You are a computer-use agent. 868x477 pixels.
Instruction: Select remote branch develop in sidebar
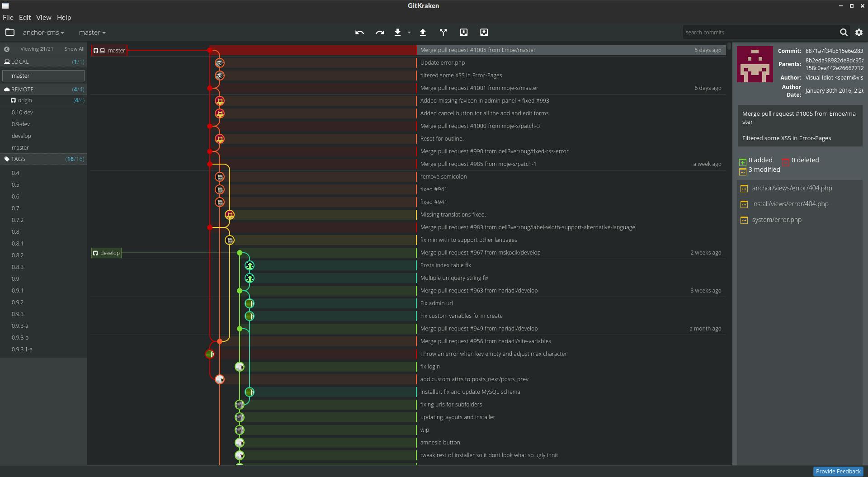[21, 136]
